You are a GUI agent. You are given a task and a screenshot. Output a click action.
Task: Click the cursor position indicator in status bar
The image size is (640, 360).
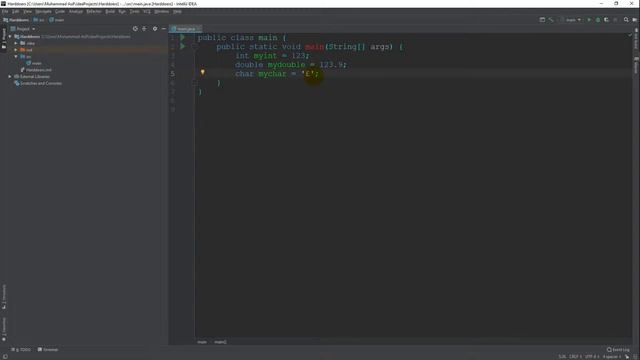tap(562, 357)
